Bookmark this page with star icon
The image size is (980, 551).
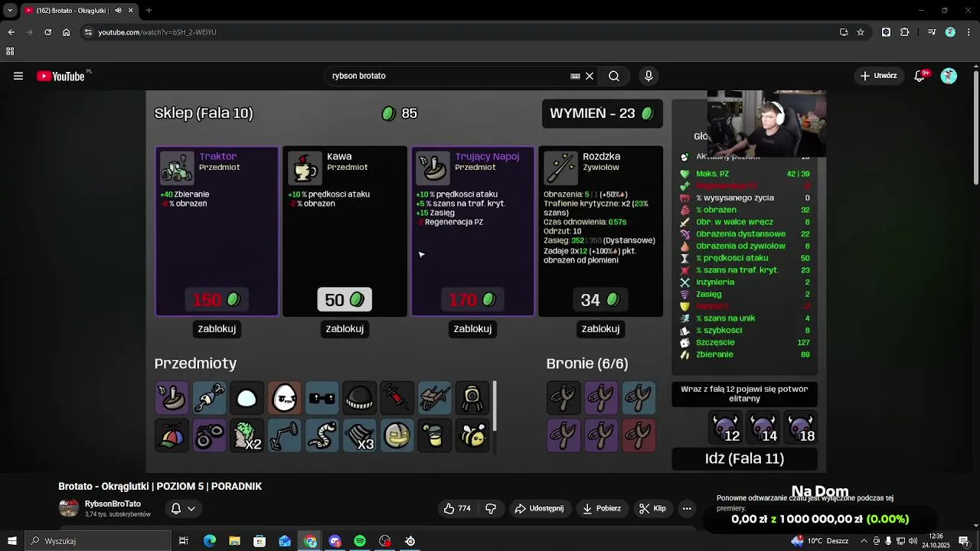click(x=861, y=32)
